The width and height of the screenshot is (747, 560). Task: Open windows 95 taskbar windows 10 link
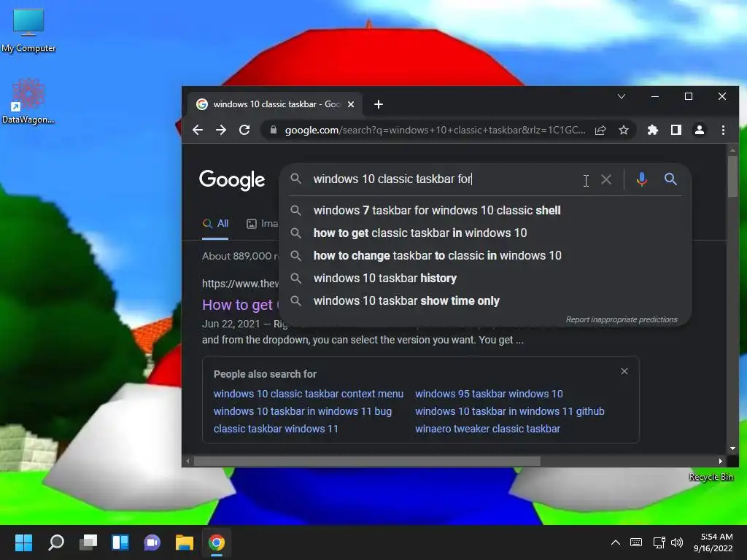(x=489, y=394)
